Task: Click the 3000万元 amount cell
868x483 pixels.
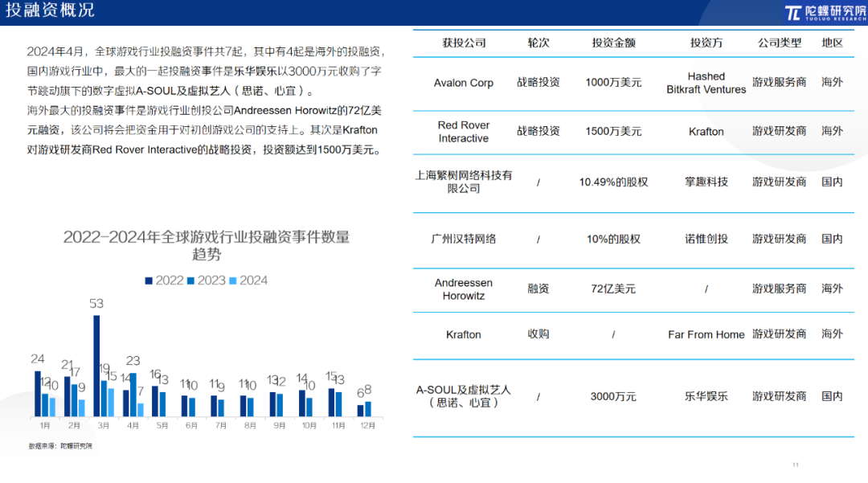Action: (x=613, y=397)
